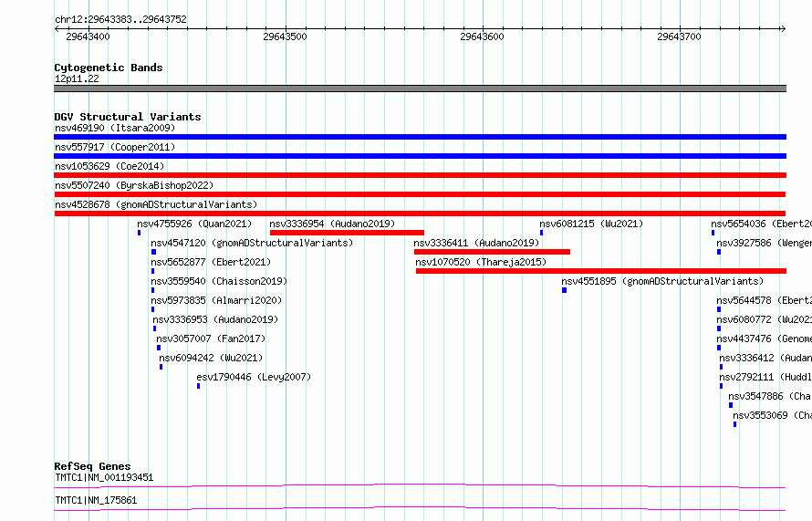Click esv1790446 (Levy2007) label
812x521 pixels.
255,377
